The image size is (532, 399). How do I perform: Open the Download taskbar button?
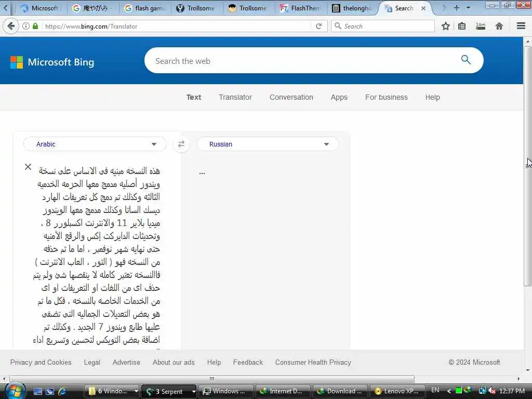click(340, 391)
